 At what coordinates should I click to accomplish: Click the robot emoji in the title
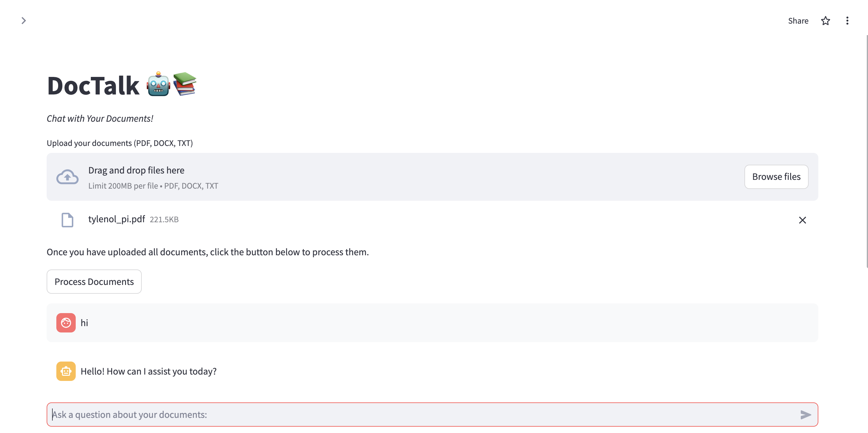pos(158,84)
